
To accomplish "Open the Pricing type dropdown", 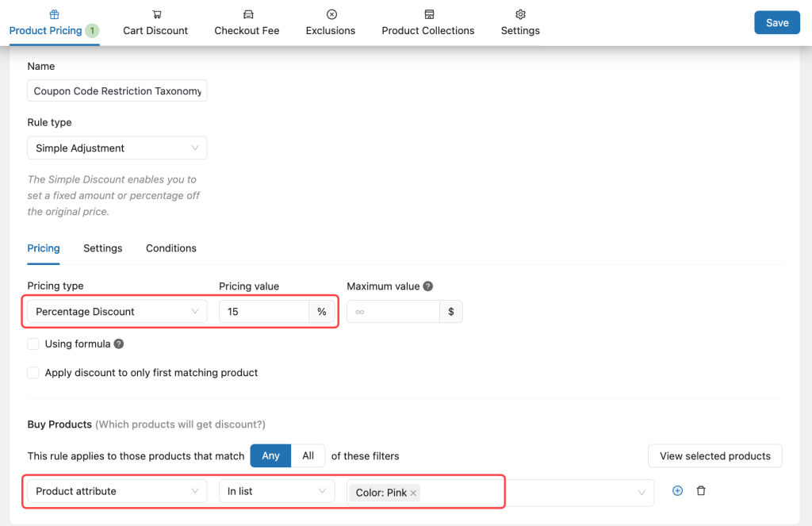I will [x=116, y=311].
